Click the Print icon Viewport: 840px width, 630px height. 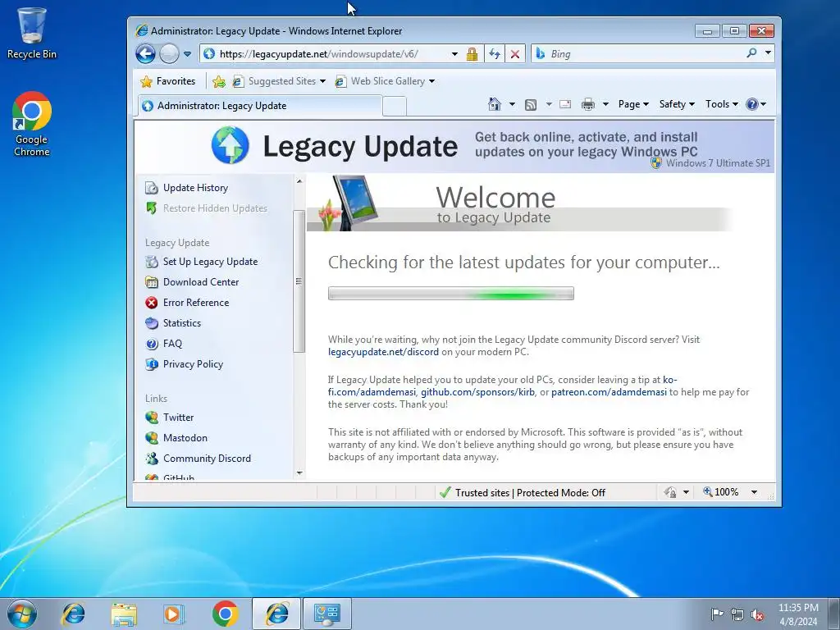588,104
